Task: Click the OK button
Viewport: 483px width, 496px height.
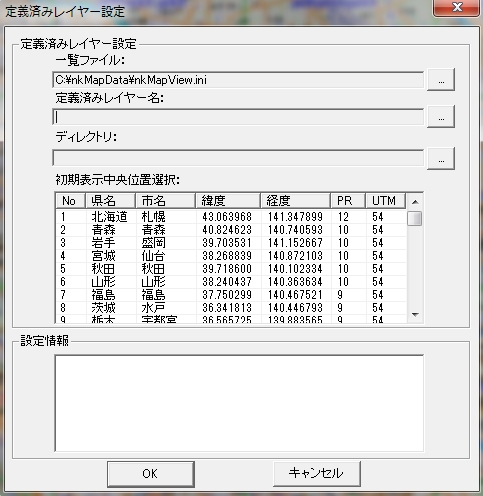Action: point(151,474)
